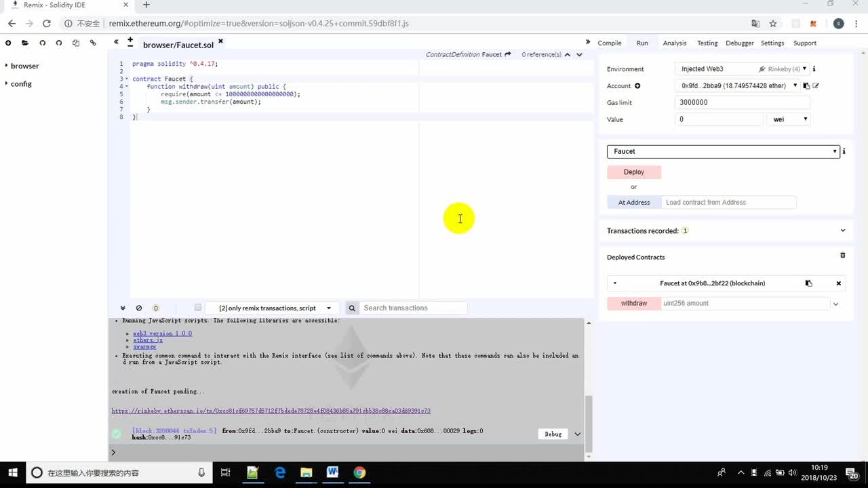Image resolution: width=868 pixels, height=488 pixels.
Task: Open the wei unit dropdown
Action: point(790,119)
